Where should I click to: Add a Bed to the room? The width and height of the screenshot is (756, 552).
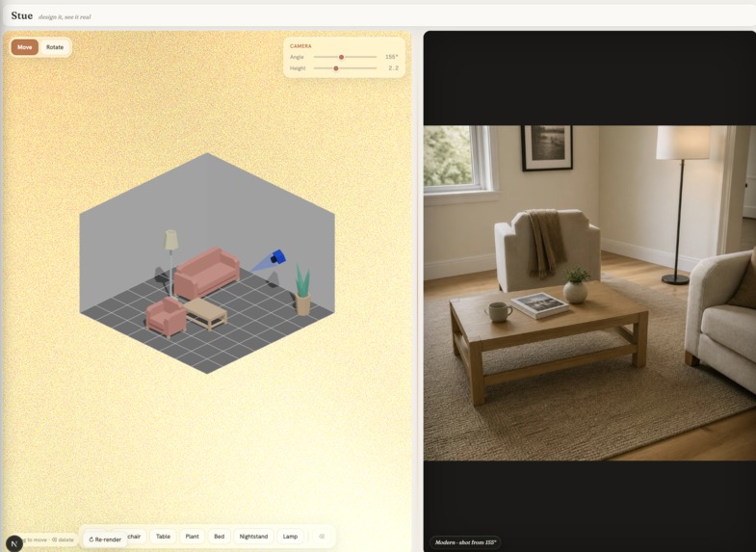coord(219,536)
